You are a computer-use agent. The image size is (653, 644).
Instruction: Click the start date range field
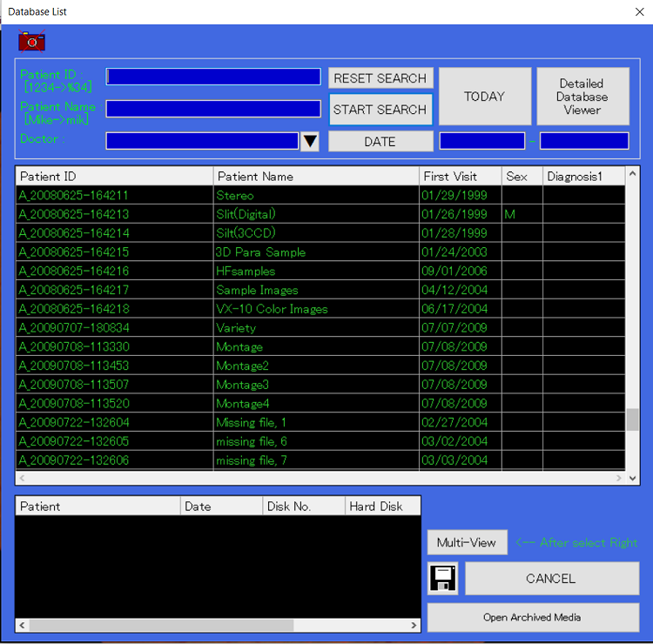coord(481,141)
